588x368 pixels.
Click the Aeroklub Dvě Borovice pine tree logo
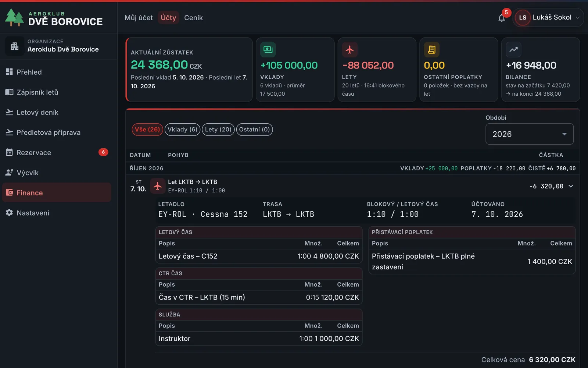pos(14,17)
